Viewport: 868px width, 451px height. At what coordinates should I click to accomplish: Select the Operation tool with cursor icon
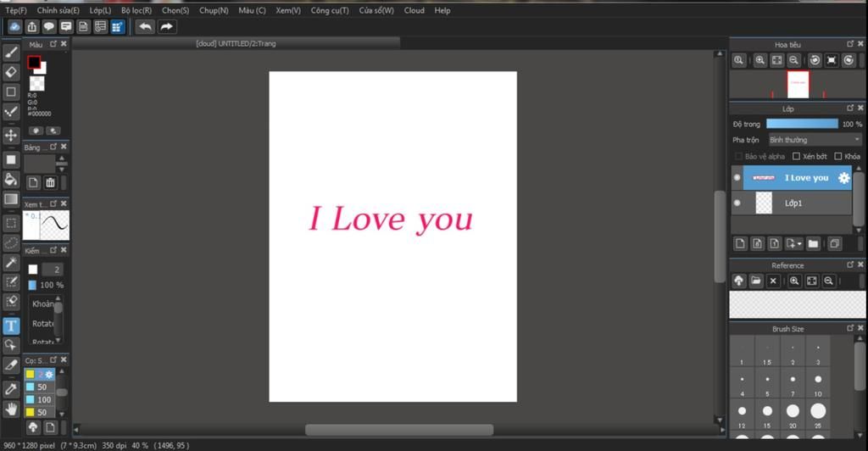pos(11,346)
